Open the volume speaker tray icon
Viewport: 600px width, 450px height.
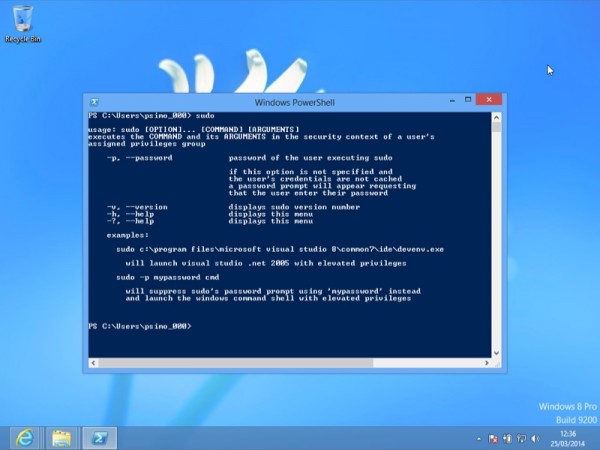[535, 439]
